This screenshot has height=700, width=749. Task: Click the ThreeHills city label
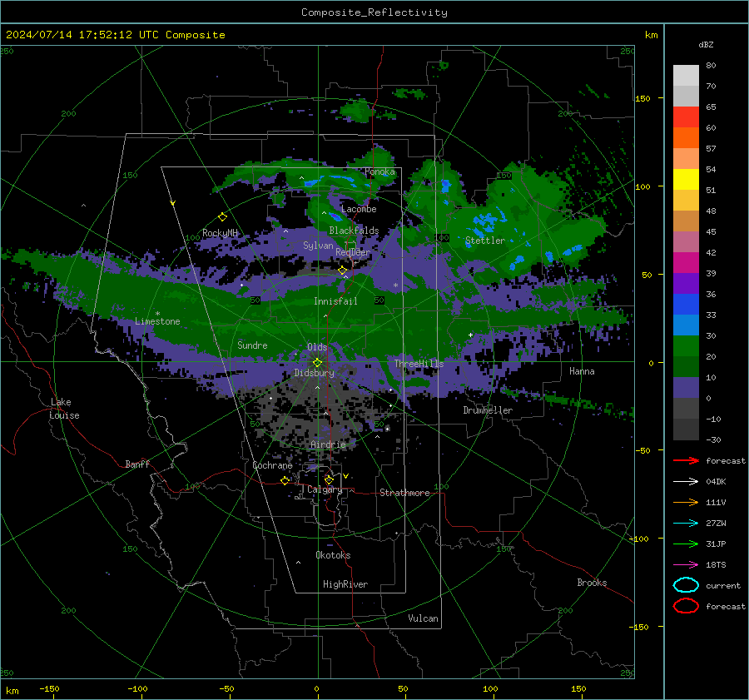tap(419, 364)
